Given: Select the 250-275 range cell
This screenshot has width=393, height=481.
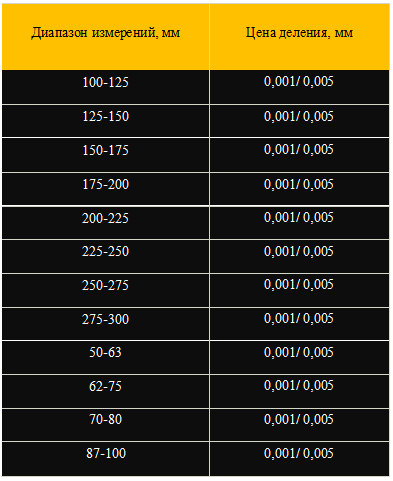Looking at the screenshot, I should point(105,290).
